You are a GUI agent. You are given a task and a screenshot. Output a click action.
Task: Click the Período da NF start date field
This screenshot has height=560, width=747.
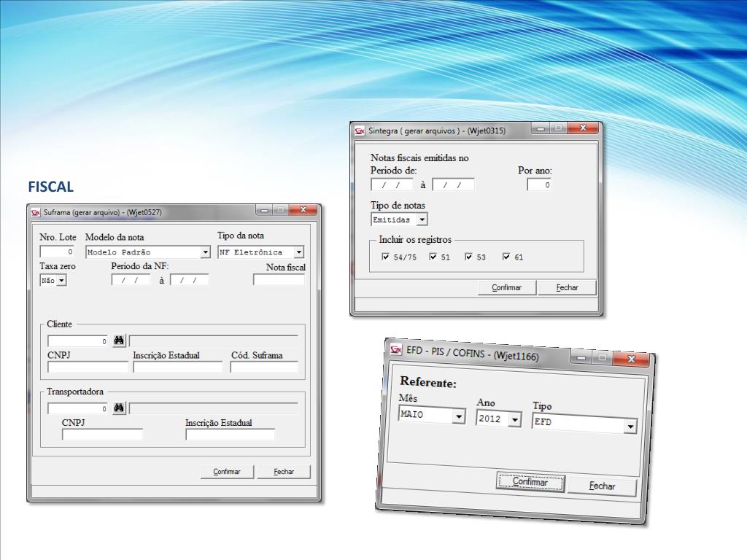click(x=131, y=280)
